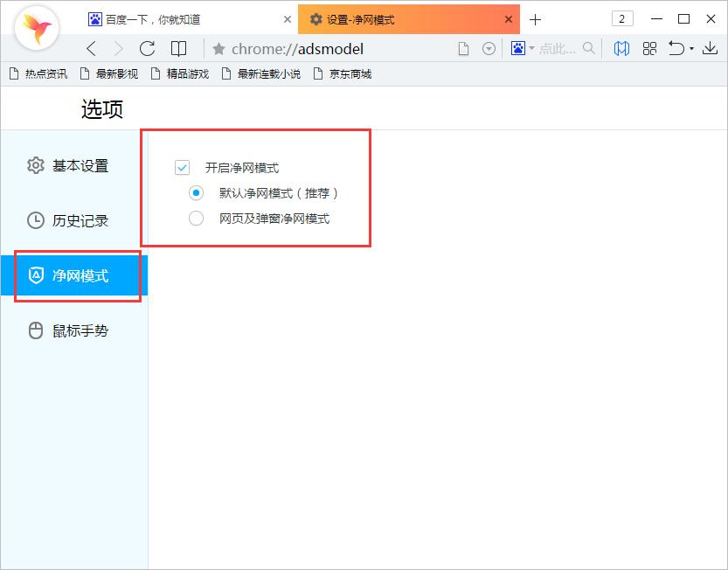This screenshot has height=570, width=728.
Task: Toggle the 开启净网模式 checkbox
Action: point(183,168)
